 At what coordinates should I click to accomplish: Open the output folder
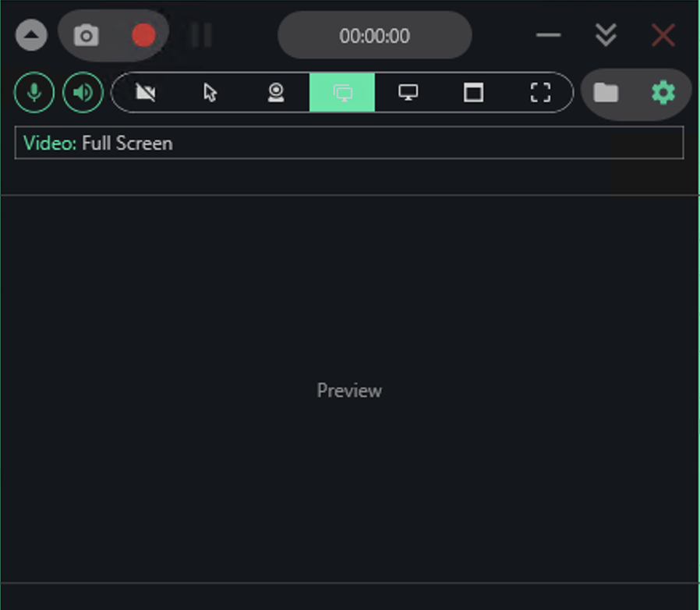(606, 93)
